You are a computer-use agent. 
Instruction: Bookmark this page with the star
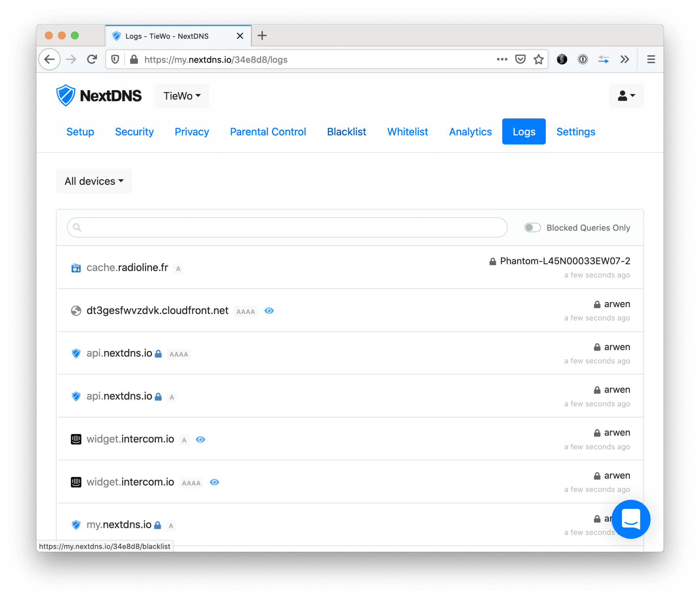click(538, 59)
